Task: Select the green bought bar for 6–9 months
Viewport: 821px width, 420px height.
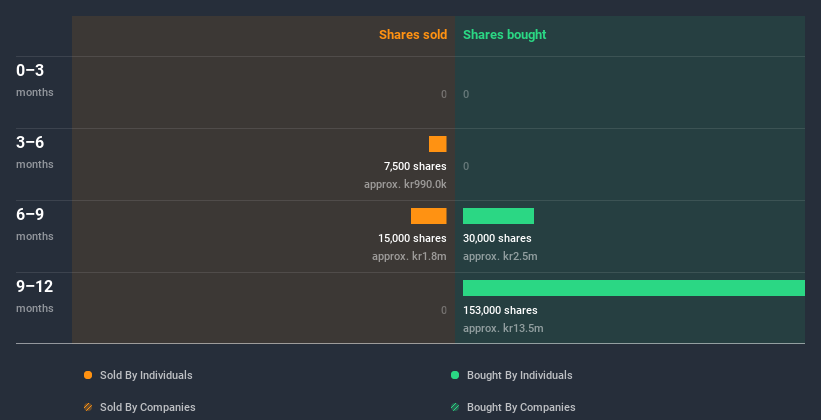Action: tap(498, 216)
